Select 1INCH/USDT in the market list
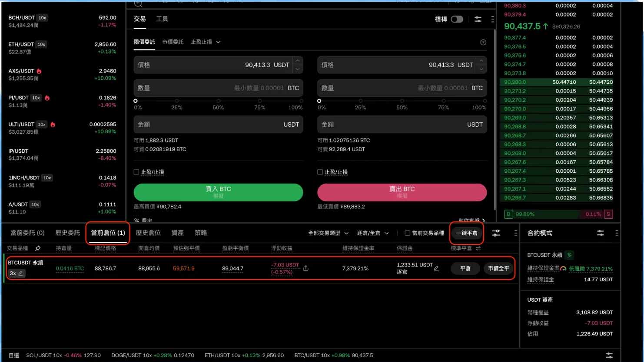The height and width of the screenshot is (362, 644). (62, 181)
